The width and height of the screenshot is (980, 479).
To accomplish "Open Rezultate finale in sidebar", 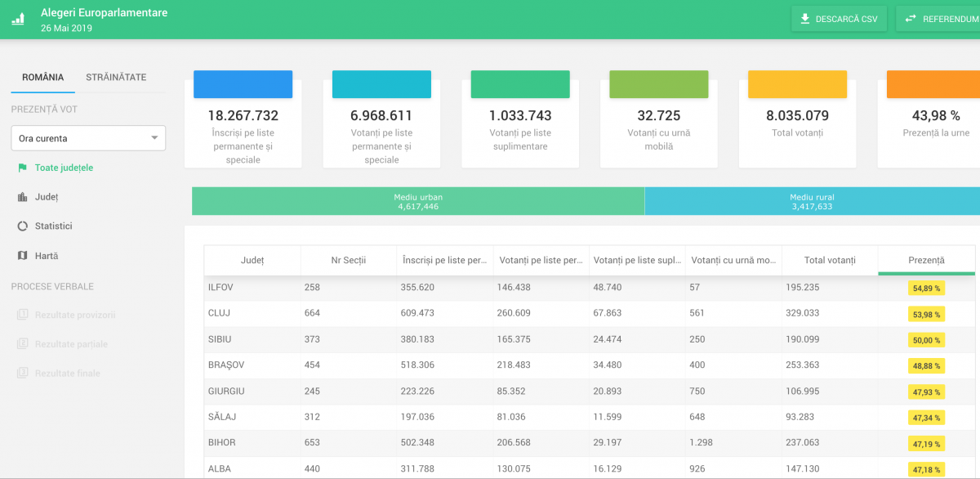I will coord(67,374).
